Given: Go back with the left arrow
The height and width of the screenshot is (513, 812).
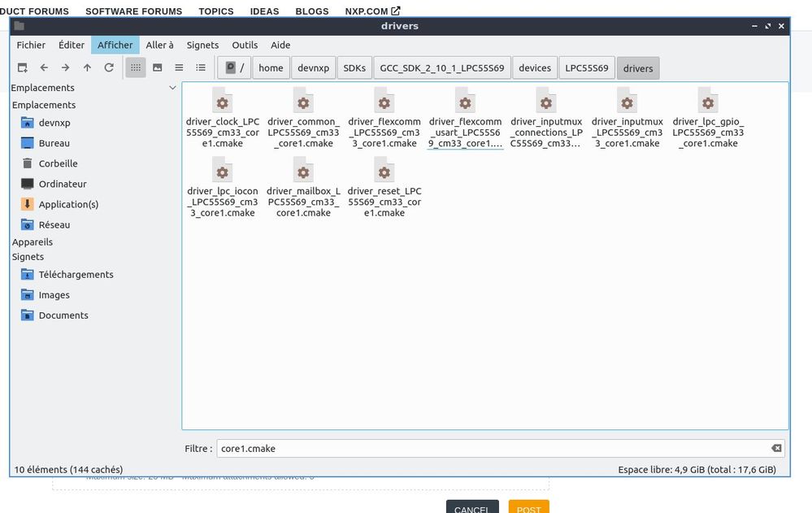Looking at the screenshot, I should pyautogui.click(x=44, y=67).
